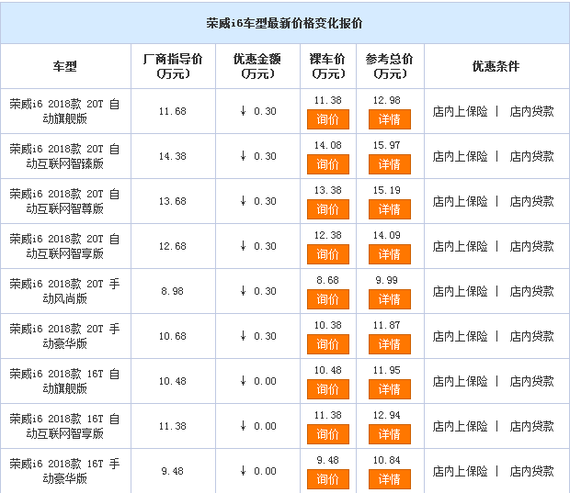The image size is (570, 493).
Task: Click the 裸车价 column header
Action: point(328,66)
